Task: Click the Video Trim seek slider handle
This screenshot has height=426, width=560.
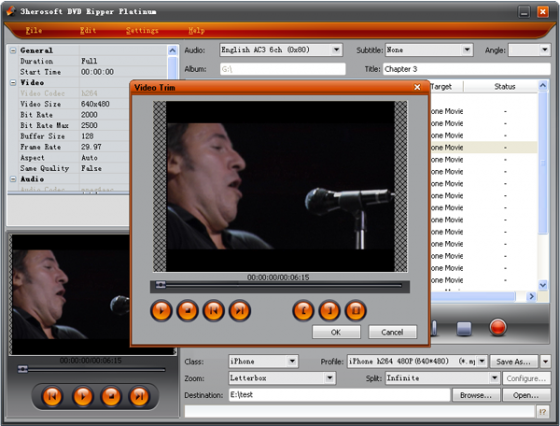Action: (161, 285)
